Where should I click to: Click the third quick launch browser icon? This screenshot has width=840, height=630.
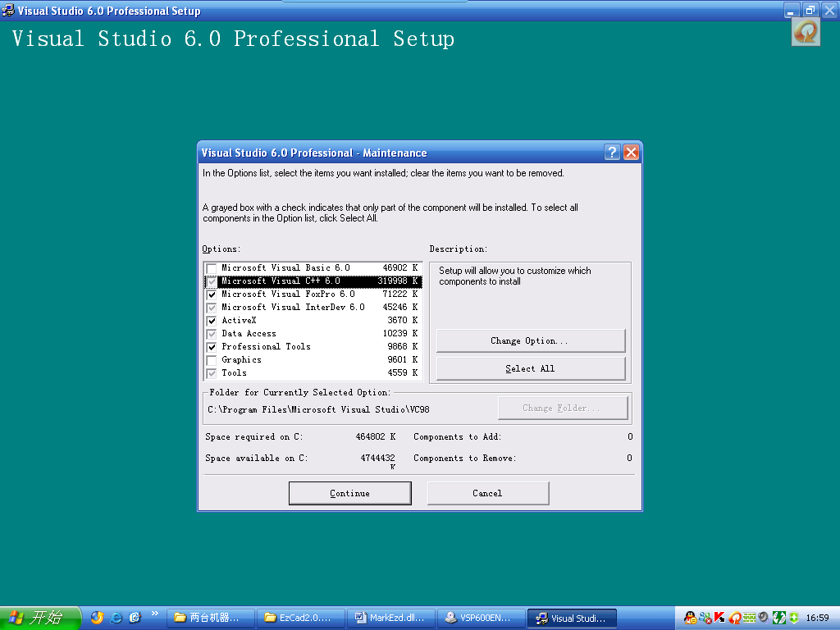coord(135,618)
